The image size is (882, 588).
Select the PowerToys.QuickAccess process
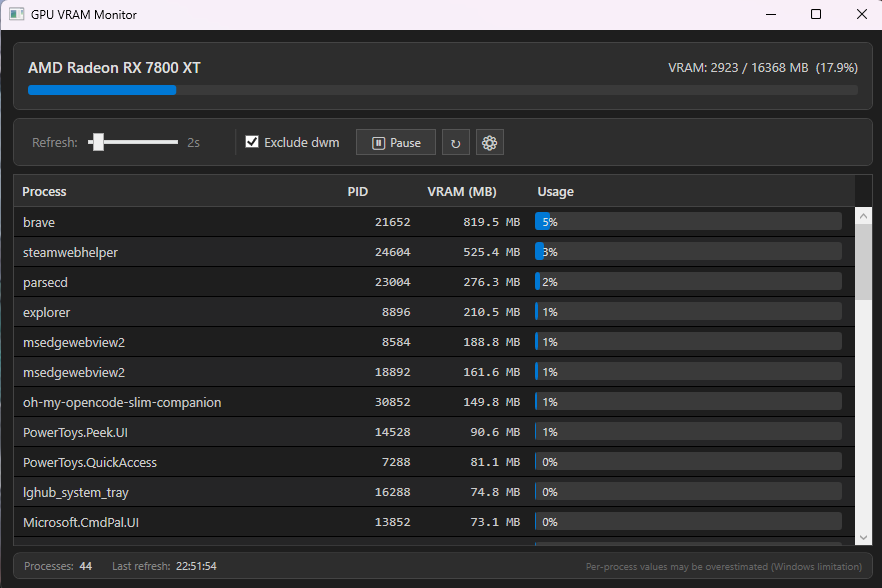(90, 463)
